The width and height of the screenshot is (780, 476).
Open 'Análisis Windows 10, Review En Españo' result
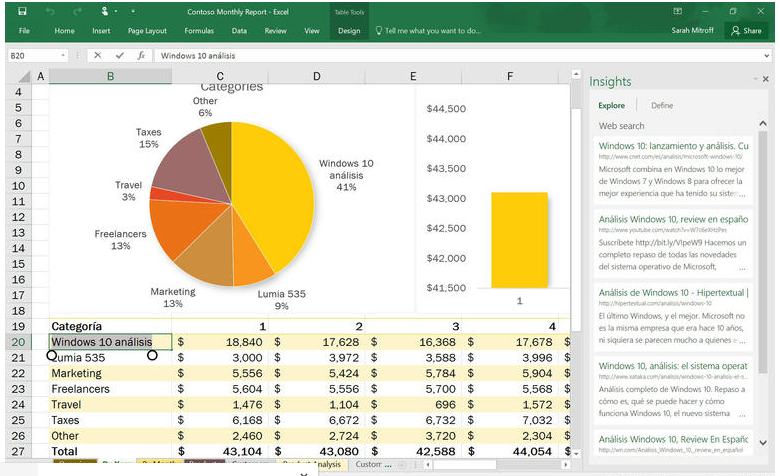(x=673, y=439)
